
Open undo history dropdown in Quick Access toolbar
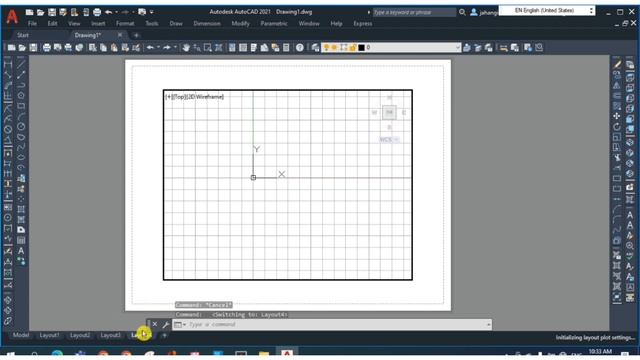(116, 12)
